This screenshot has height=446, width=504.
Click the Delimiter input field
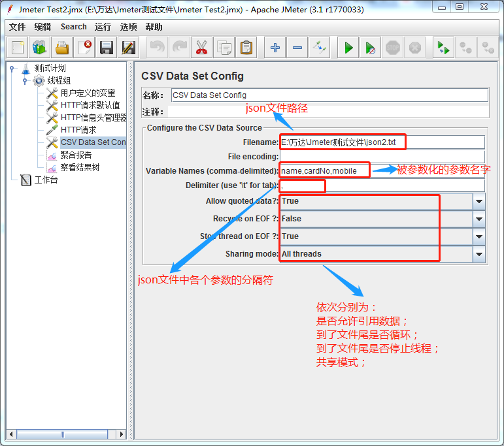point(382,185)
